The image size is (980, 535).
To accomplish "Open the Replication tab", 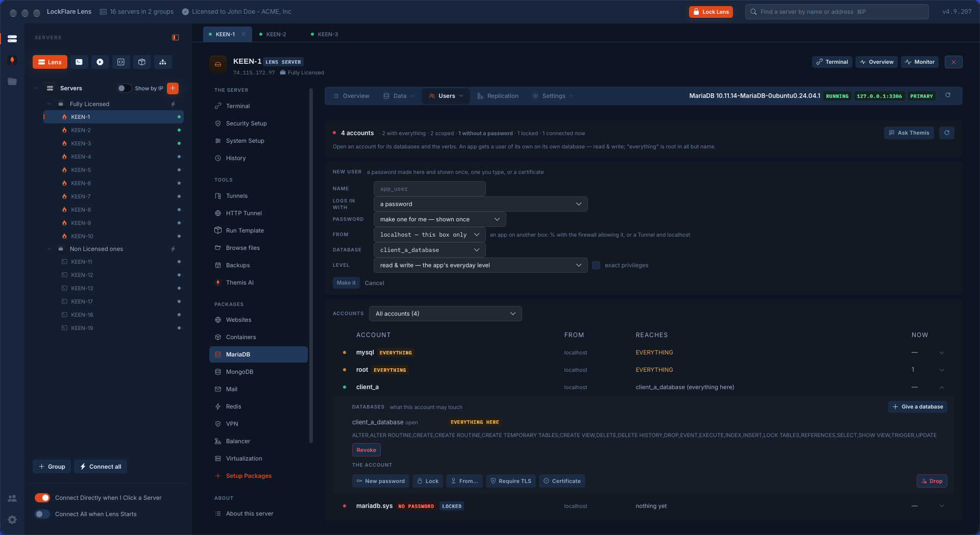I will tap(498, 96).
